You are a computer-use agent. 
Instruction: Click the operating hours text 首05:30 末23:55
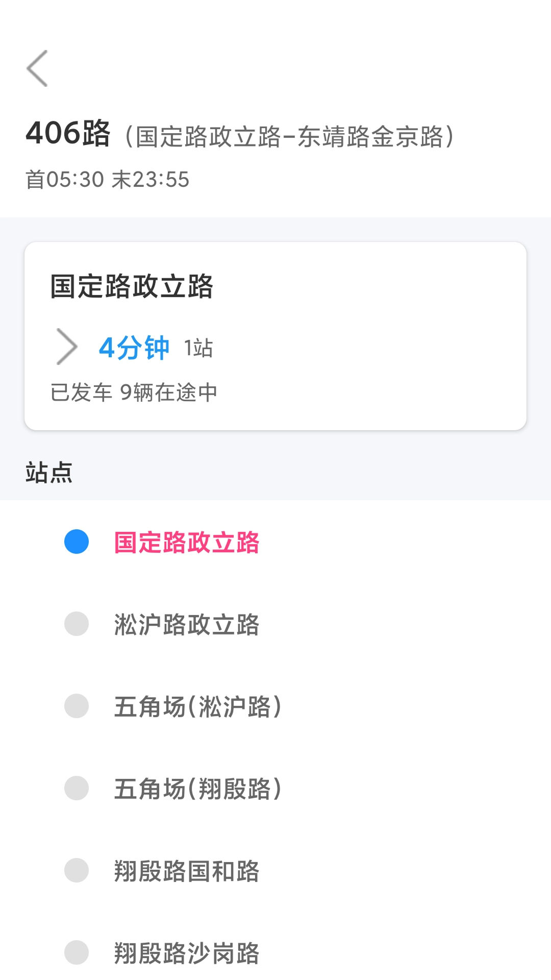[107, 179]
